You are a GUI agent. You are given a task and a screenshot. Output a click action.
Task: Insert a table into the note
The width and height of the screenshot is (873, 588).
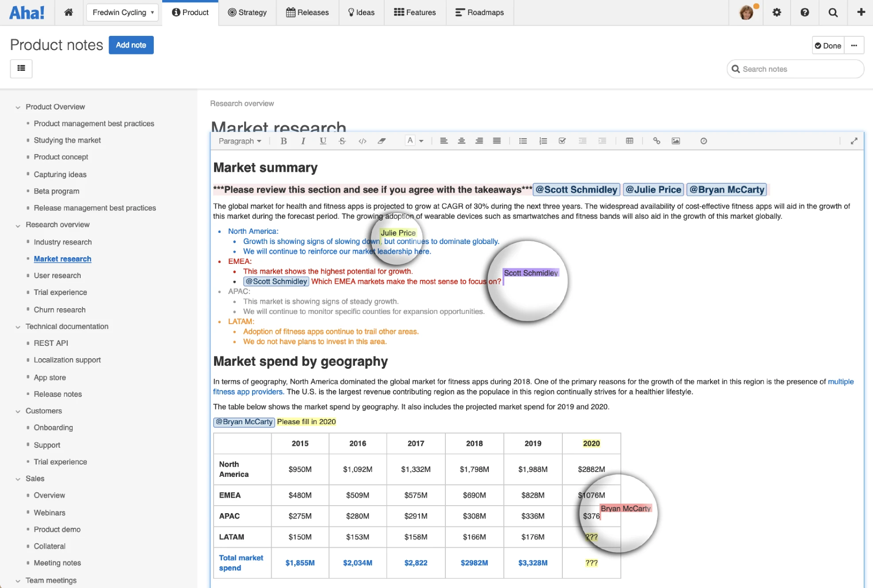629,141
